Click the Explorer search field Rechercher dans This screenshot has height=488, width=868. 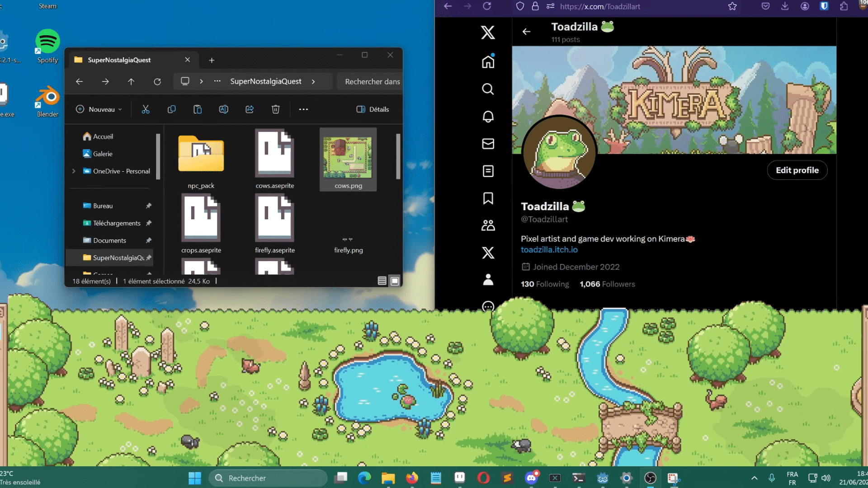[370, 82]
